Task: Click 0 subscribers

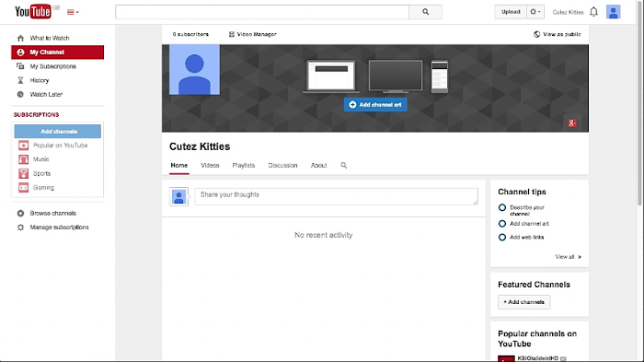Action: pos(190,34)
